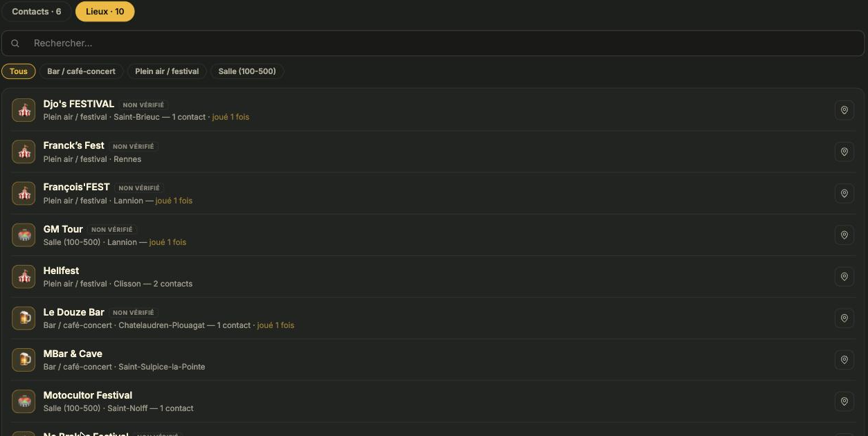Screen dimensions: 868x436
Task: Switch to the Contacts · 6 tab
Action: pyautogui.click(x=37, y=12)
